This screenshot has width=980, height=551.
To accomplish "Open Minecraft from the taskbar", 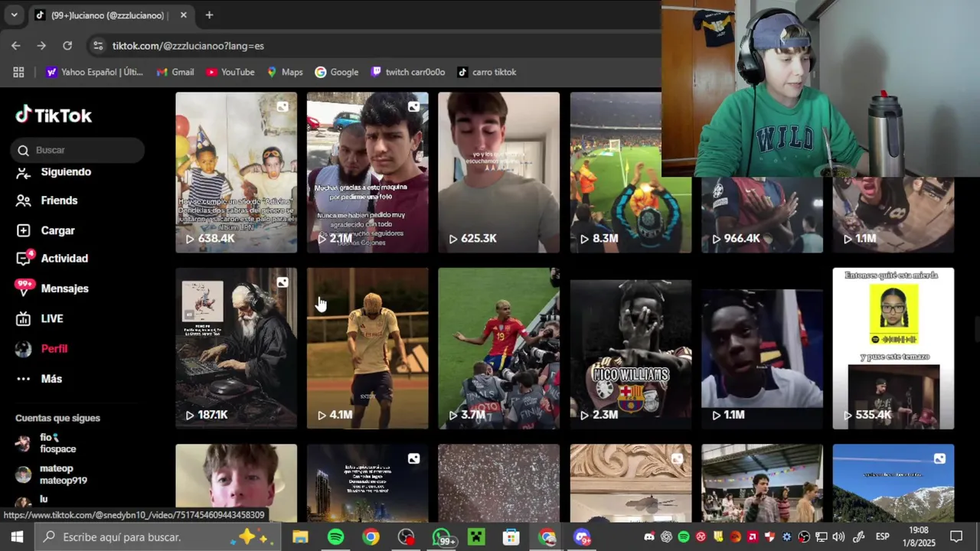I will [476, 537].
